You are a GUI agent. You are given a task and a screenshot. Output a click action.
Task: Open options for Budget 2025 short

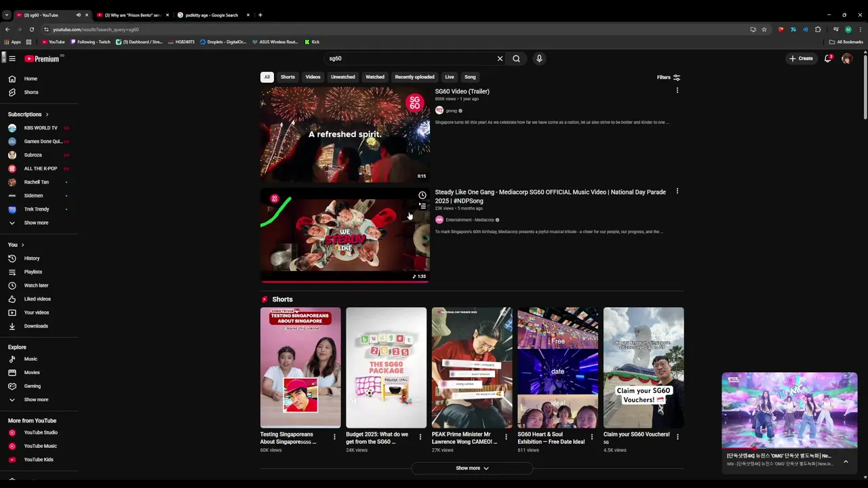click(420, 437)
